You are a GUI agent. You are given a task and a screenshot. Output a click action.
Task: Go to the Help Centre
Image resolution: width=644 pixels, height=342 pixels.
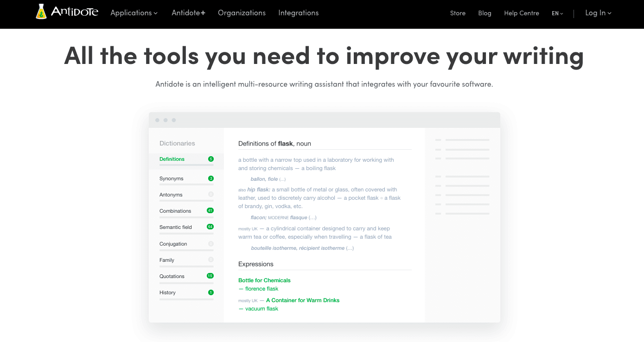tap(522, 13)
